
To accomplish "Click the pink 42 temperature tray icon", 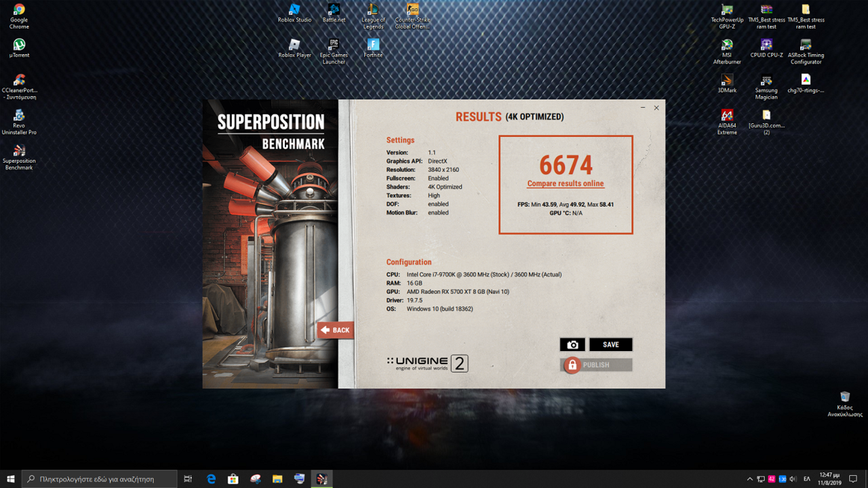I will click(x=772, y=479).
